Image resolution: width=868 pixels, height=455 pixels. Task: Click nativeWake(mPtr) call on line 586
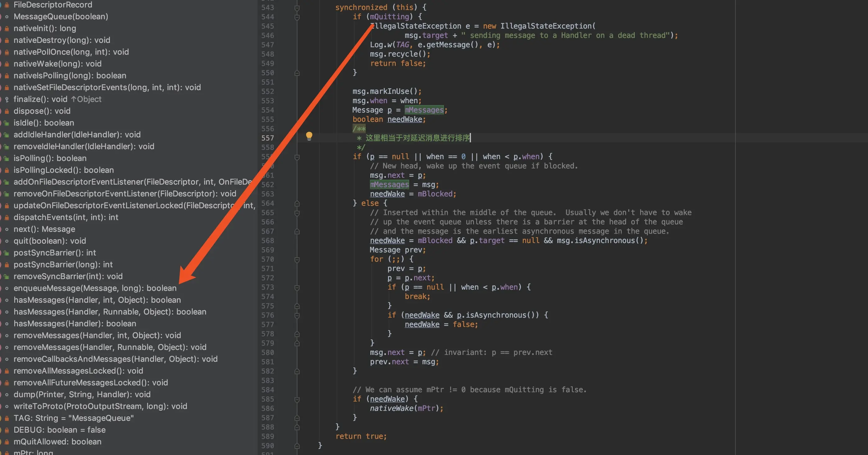click(391, 408)
